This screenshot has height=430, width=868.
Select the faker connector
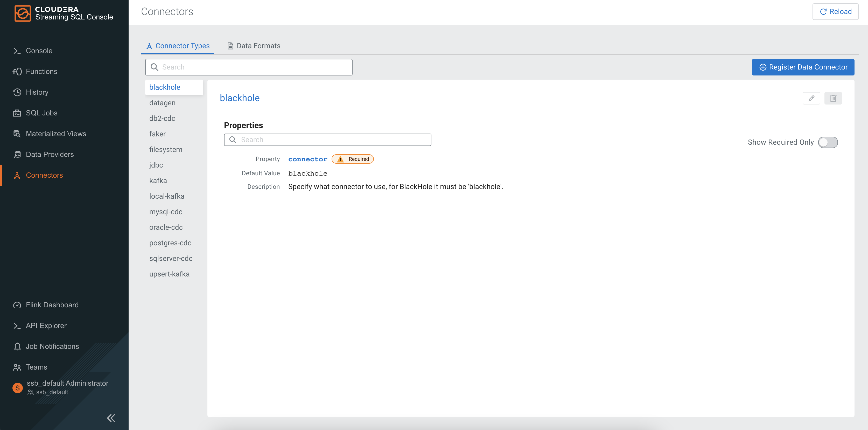174,134
